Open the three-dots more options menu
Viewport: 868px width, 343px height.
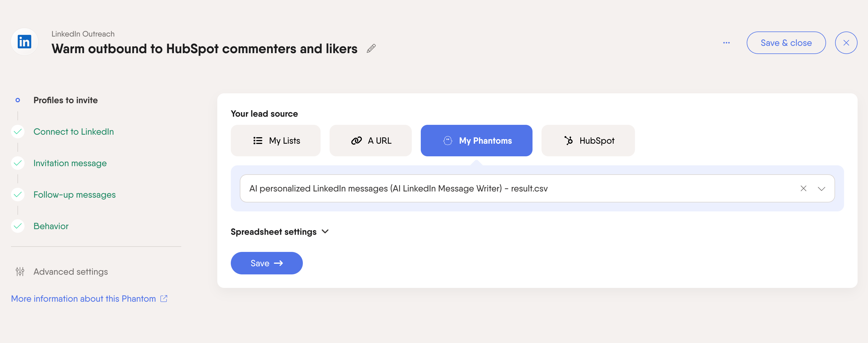click(726, 43)
